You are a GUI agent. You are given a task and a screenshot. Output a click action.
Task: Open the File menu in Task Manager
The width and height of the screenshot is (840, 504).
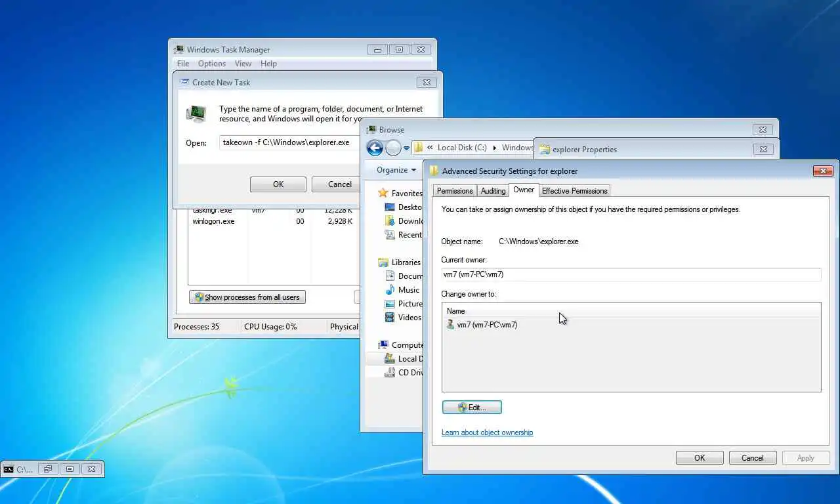point(183,64)
